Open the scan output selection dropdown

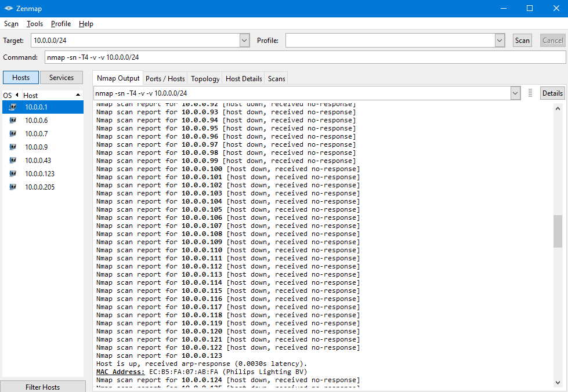click(x=515, y=93)
